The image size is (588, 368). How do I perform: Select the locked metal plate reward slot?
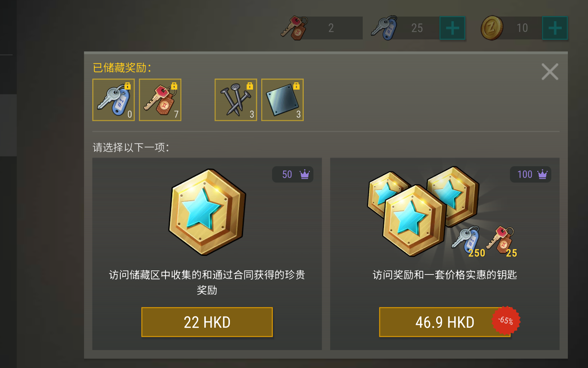tap(282, 100)
